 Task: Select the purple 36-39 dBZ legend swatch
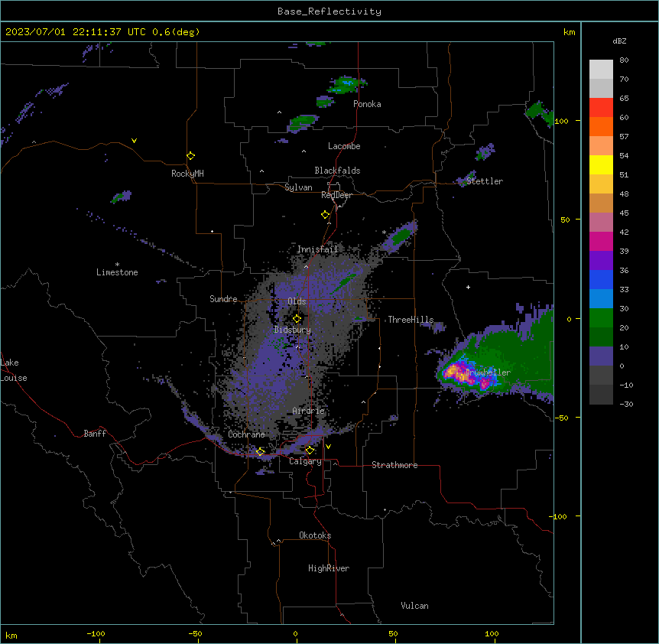click(x=601, y=261)
